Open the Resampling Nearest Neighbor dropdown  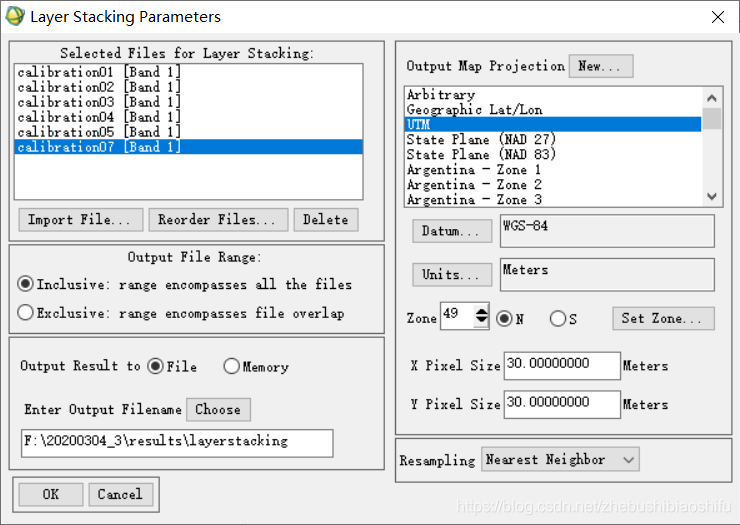560,459
